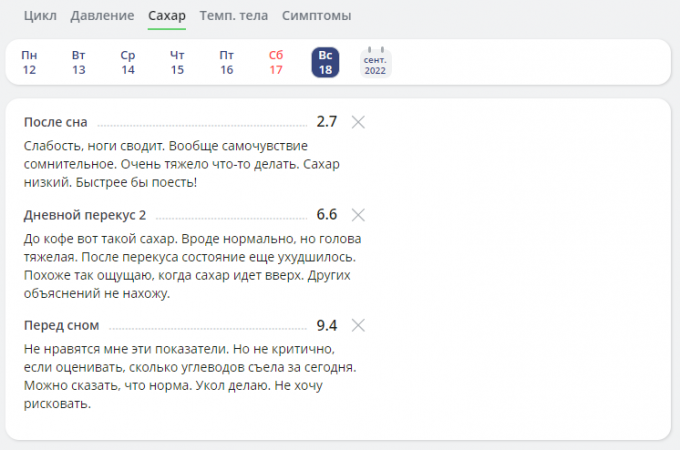Remove the Дневной перекус 2 entry
680x450 pixels.
point(359,215)
